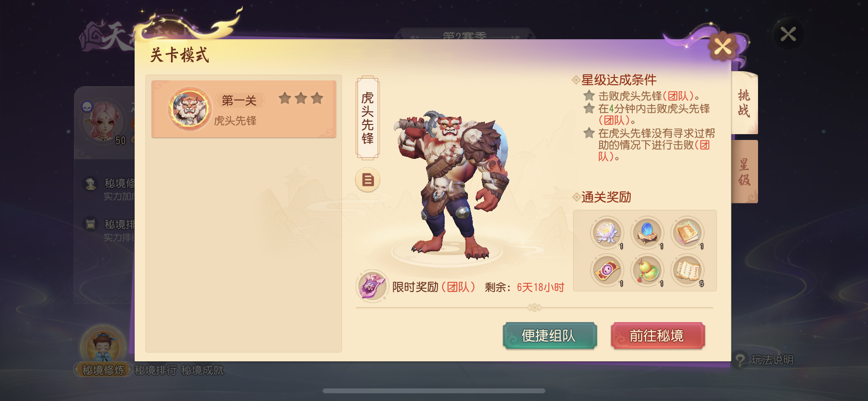
Task: Tap the red talisman reward icon
Action: (x=606, y=270)
